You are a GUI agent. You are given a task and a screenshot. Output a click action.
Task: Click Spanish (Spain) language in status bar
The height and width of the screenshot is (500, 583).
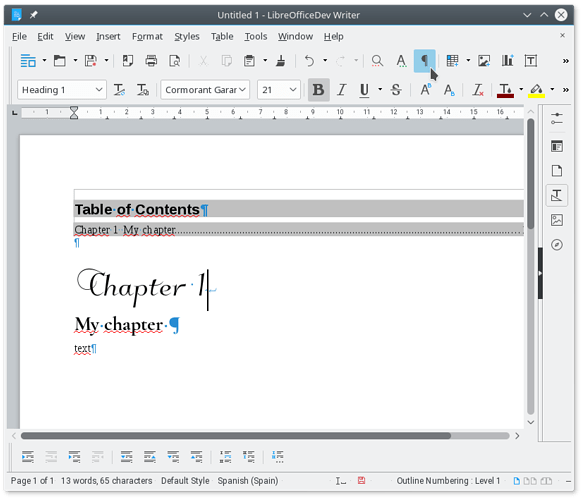(248, 481)
